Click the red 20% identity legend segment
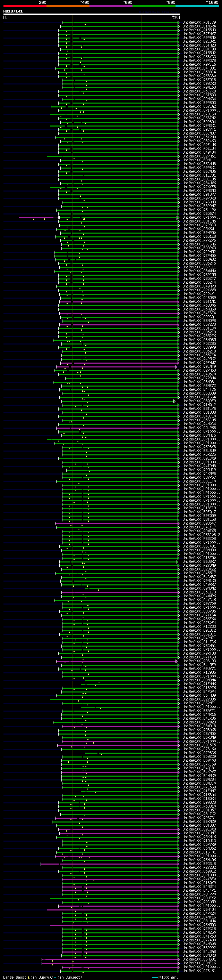Screen dimensions: 222x980 pyautogui.click(x=25, y=6)
